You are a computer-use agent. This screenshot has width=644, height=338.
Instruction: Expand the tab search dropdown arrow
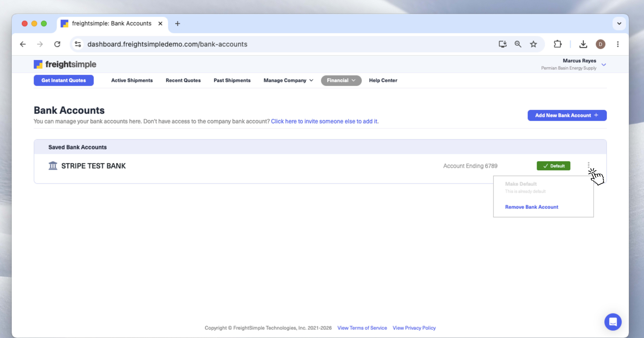coord(619,23)
